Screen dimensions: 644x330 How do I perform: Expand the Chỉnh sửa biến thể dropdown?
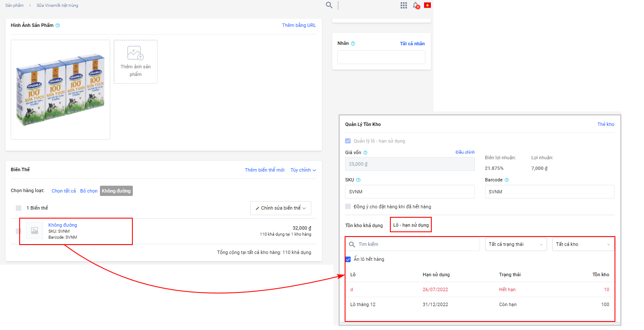click(x=281, y=208)
